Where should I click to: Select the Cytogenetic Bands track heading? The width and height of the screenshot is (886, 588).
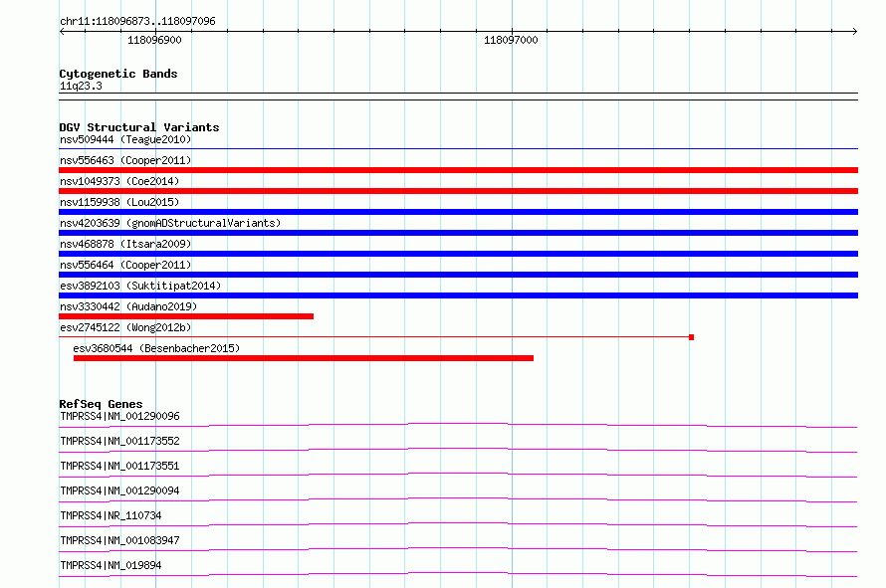pyautogui.click(x=118, y=74)
